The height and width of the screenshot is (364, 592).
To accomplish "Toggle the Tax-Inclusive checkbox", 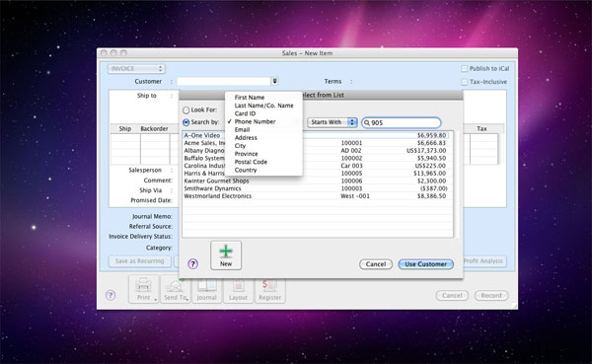I will [x=465, y=82].
